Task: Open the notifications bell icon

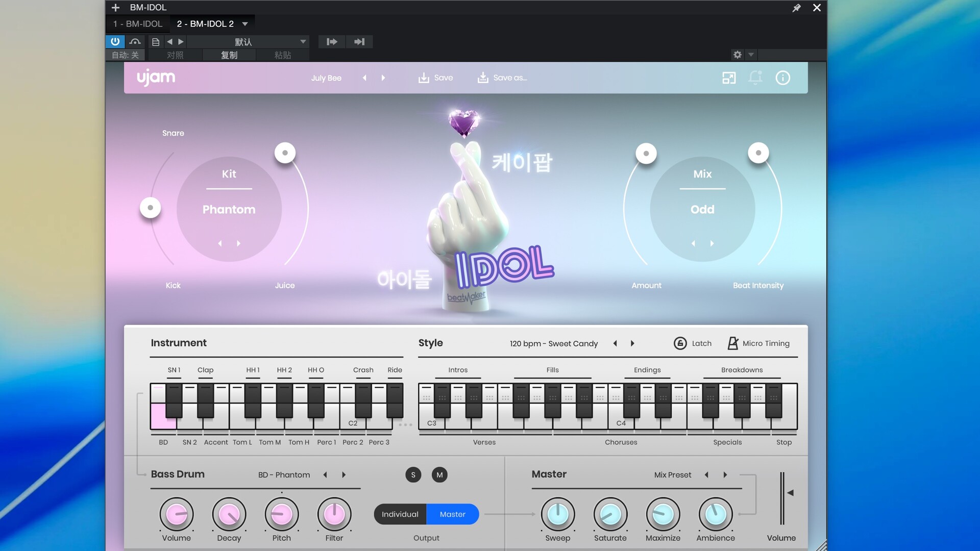Action: (x=755, y=78)
